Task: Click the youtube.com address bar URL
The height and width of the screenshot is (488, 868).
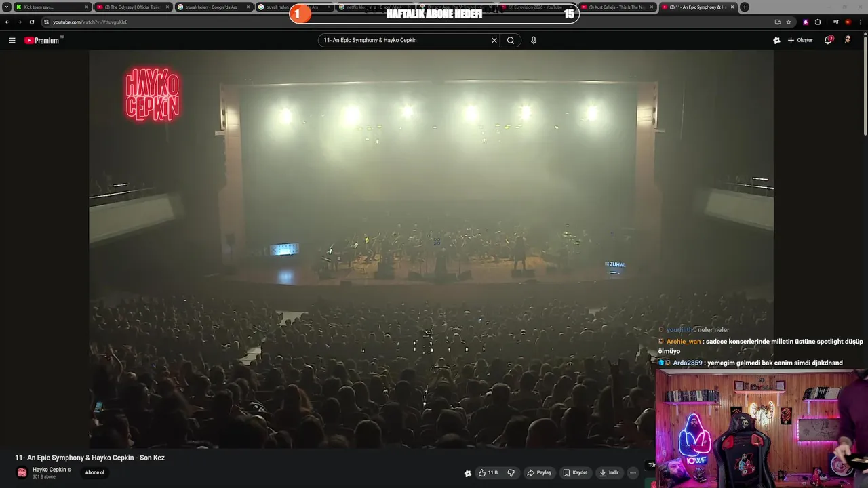Action: pos(90,22)
